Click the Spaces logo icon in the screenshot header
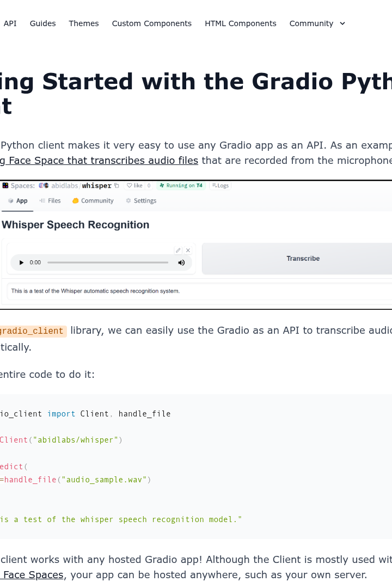Screen dimensions: 392x588 coord(5,186)
